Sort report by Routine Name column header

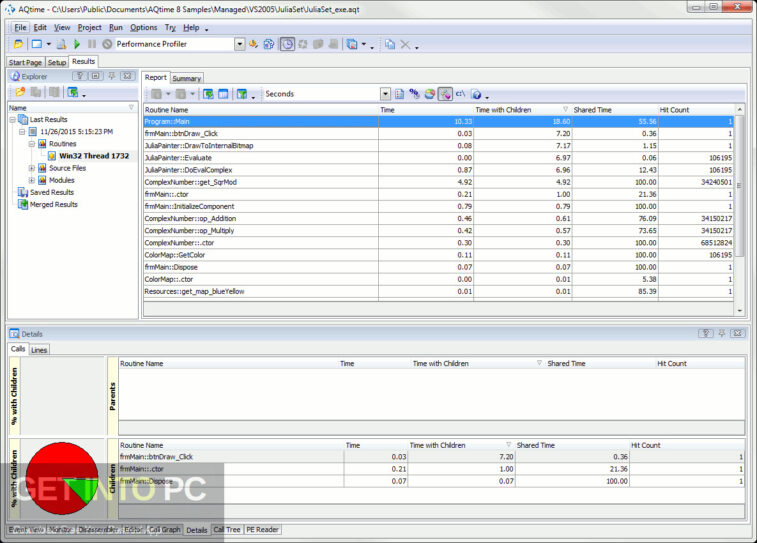(x=261, y=110)
